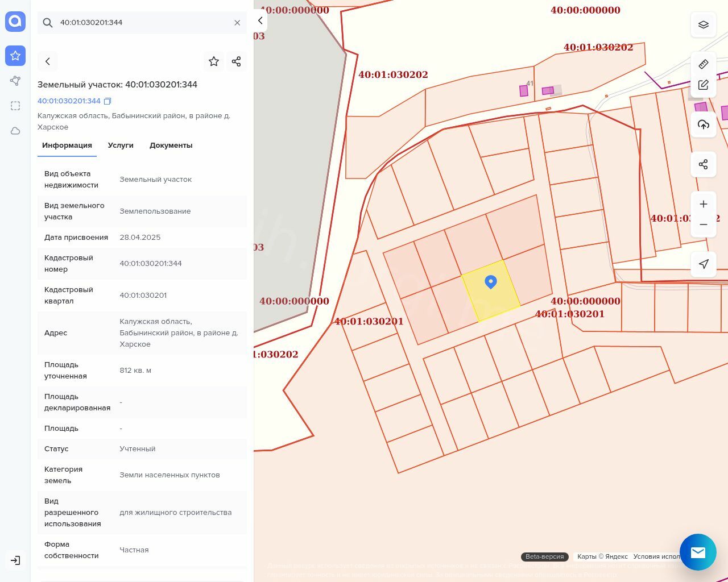Open the map layers panel
The height and width of the screenshot is (582, 728).
click(703, 25)
